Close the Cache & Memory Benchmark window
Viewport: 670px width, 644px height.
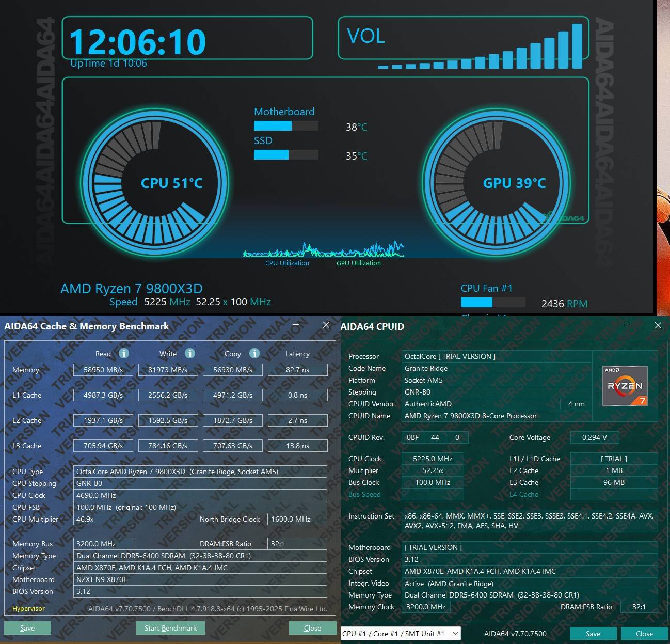click(326, 325)
